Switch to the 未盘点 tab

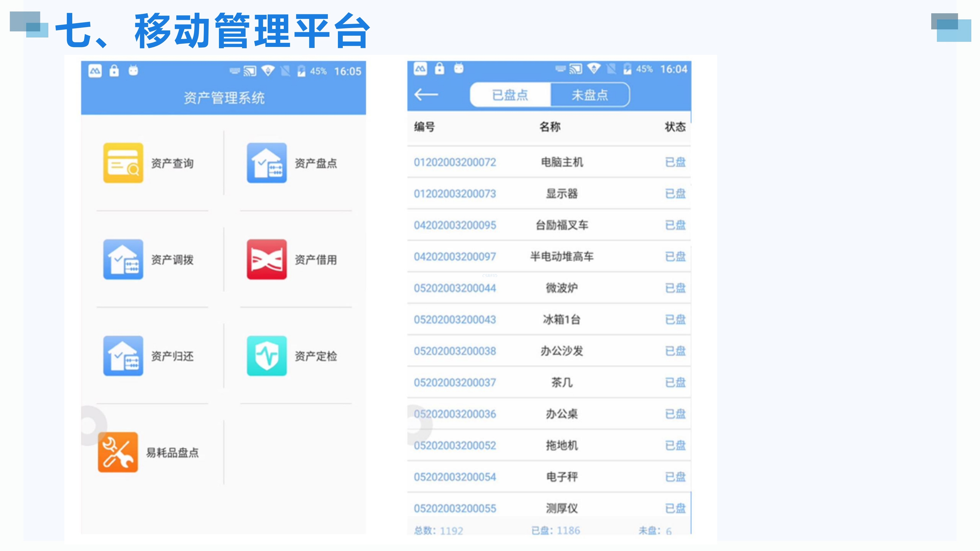[x=590, y=95]
